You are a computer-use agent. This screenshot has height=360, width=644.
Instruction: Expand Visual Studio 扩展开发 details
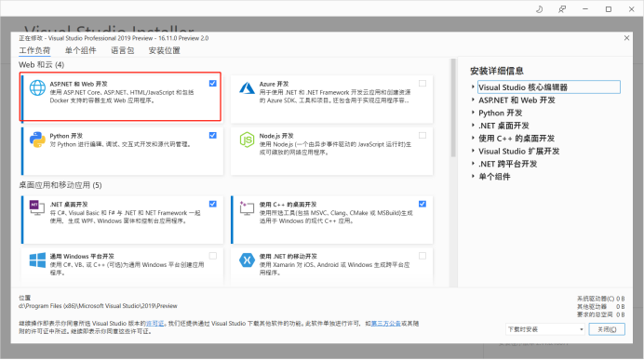tap(473, 151)
